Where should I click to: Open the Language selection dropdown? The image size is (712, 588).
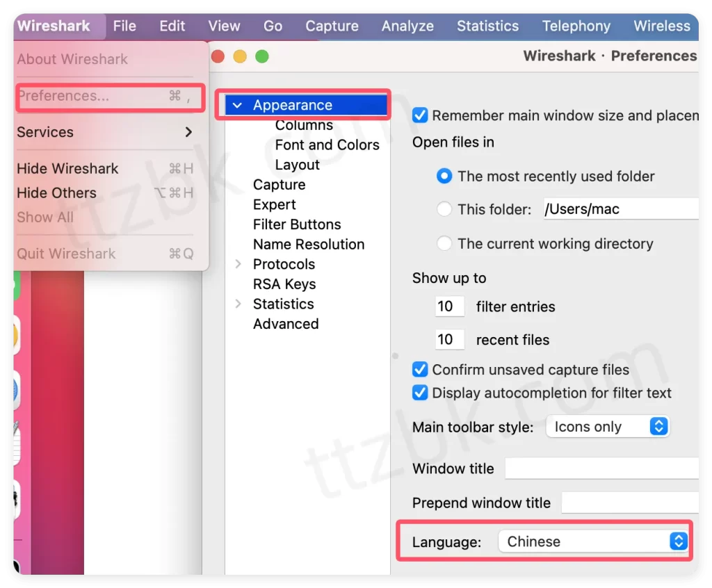click(x=593, y=541)
